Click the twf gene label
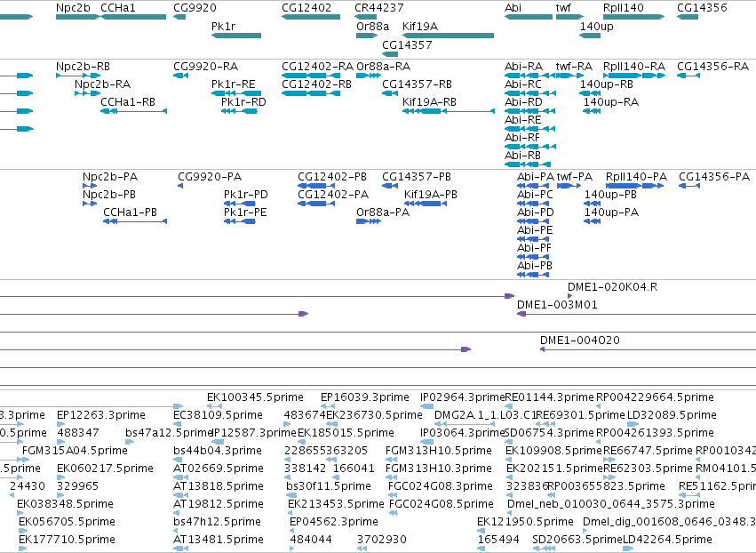This screenshot has width=756, height=553. point(563,8)
